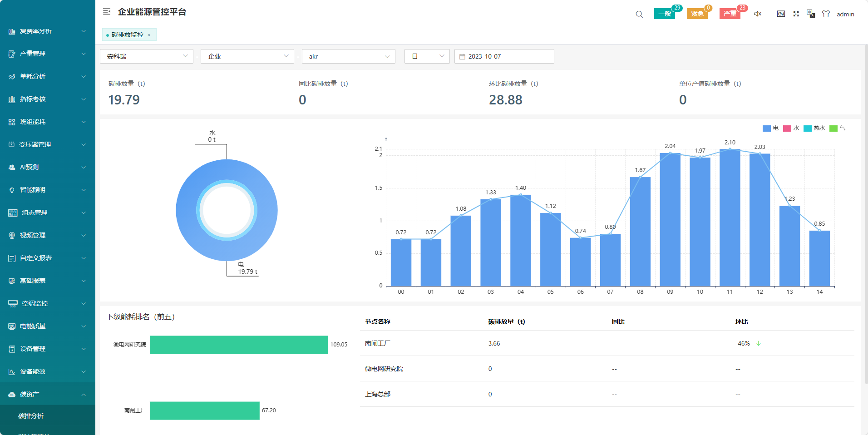Click the search magnifier icon
Screen dimensions: 868x435
[639, 14]
